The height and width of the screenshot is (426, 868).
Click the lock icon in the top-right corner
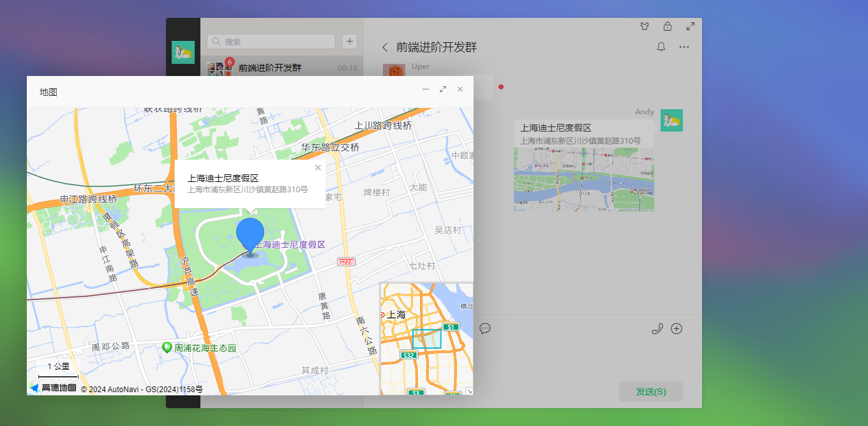click(x=668, y=26)
